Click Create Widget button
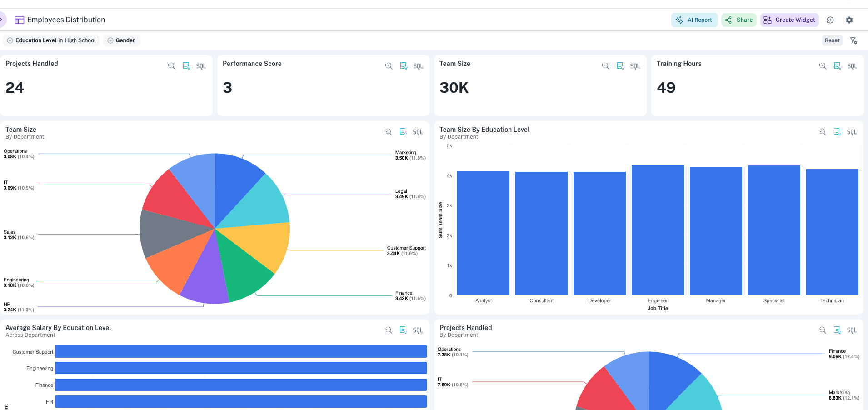This screenshot has height=410, width=868. 789,20
